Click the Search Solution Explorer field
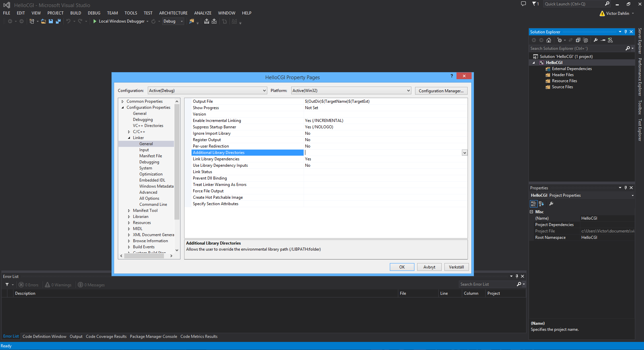The width and height of the screenshot is (644, 350). point(577,49)
